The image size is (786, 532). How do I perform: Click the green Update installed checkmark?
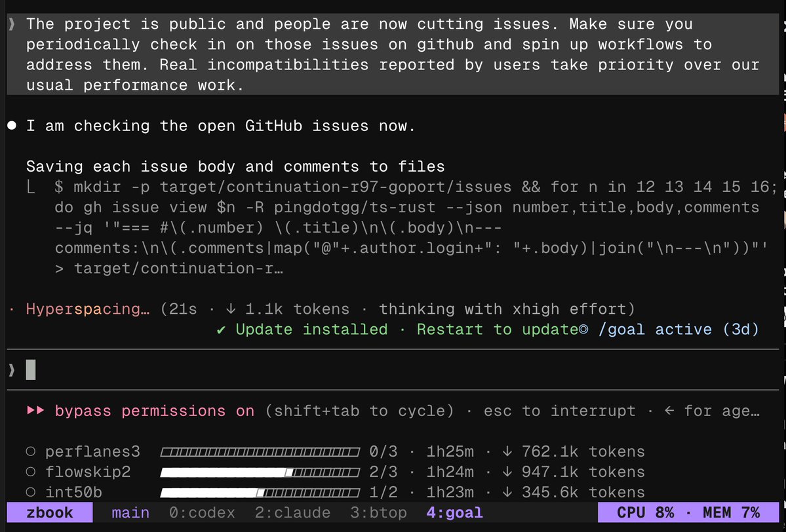[x=221, y=330]
